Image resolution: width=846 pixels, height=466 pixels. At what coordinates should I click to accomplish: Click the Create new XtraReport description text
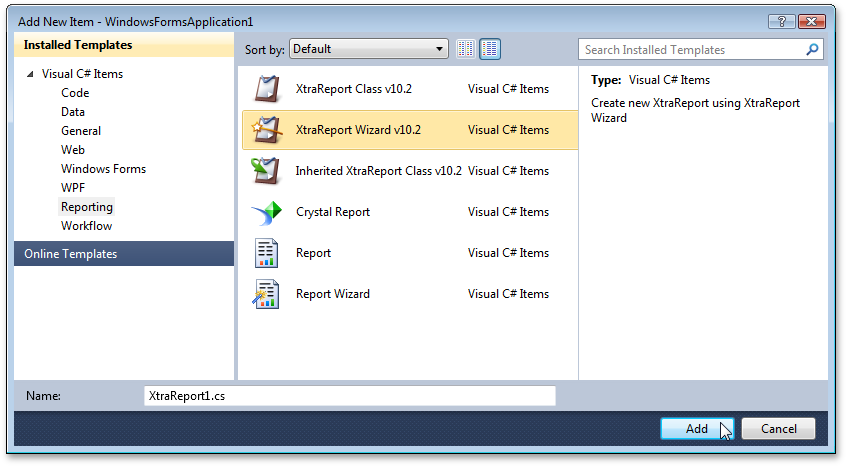(x=695, y=110)
